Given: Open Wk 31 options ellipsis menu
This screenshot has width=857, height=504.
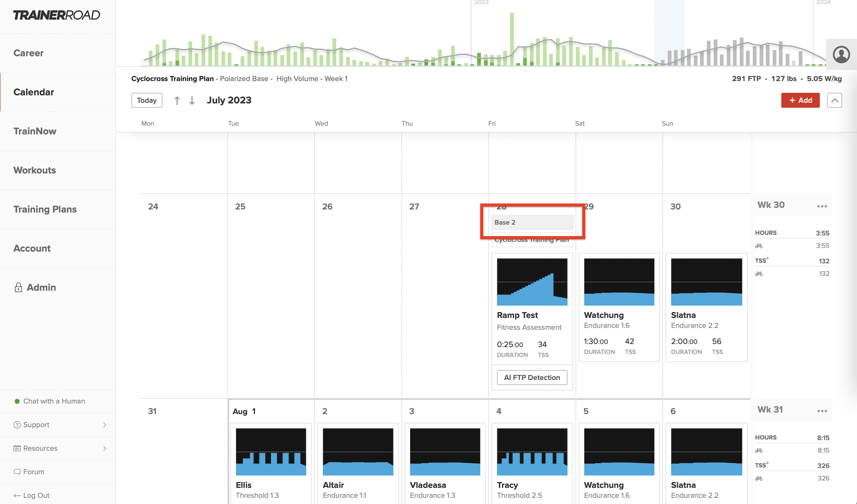Looking at the screenshot, I should point(822,411).
